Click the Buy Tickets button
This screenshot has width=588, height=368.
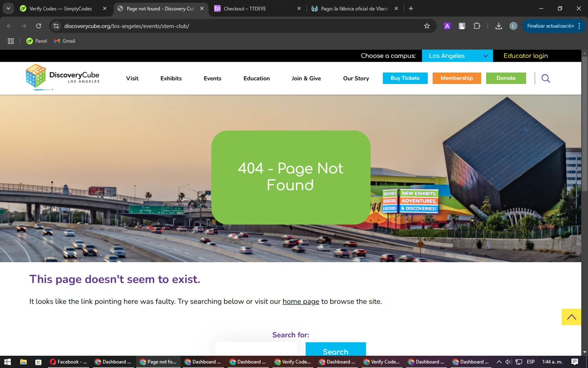(405, 78)
